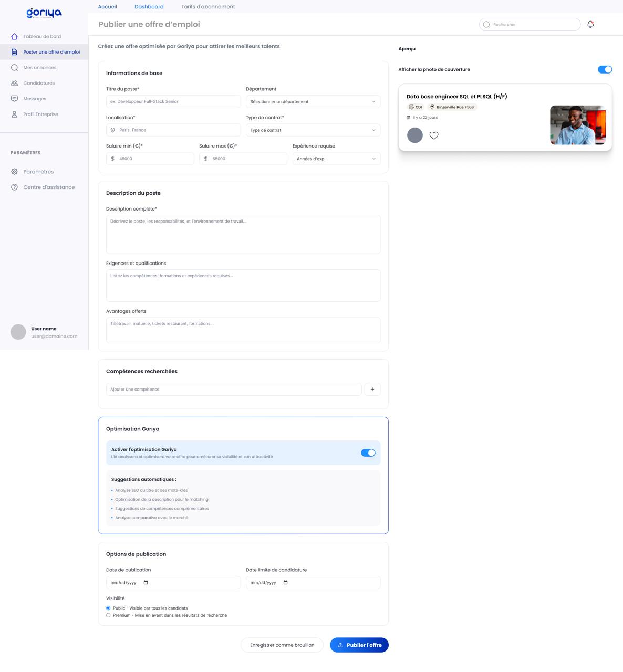The image size is (623, 672).
Task: Select the Premium visibility radio option
Action: 108,615
